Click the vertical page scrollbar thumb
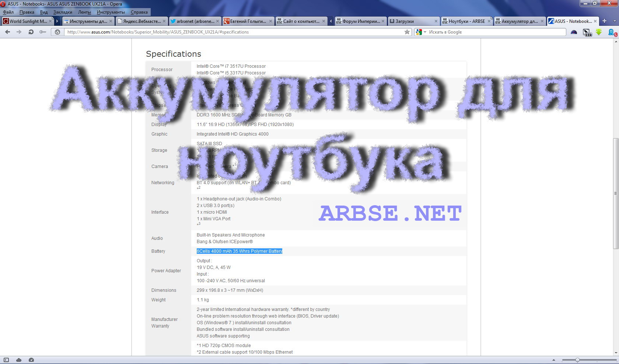This screenshot has width=619, height=364. (x=616, y=193)
